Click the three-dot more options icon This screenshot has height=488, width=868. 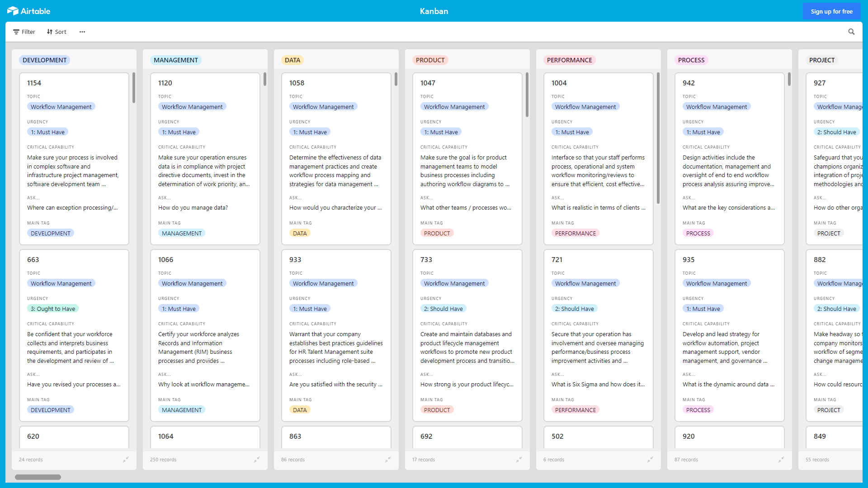coord(82,32)
